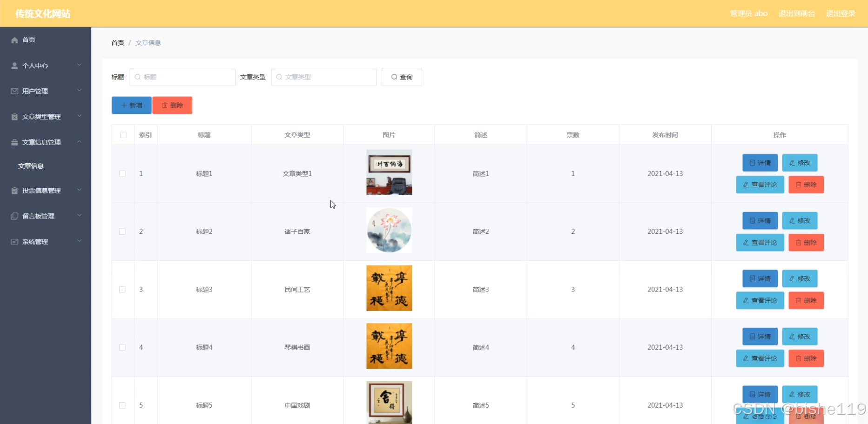Check the checkbox for row 标题1
The height and width of the screenshot is (424, 868).
pos(122,173)
